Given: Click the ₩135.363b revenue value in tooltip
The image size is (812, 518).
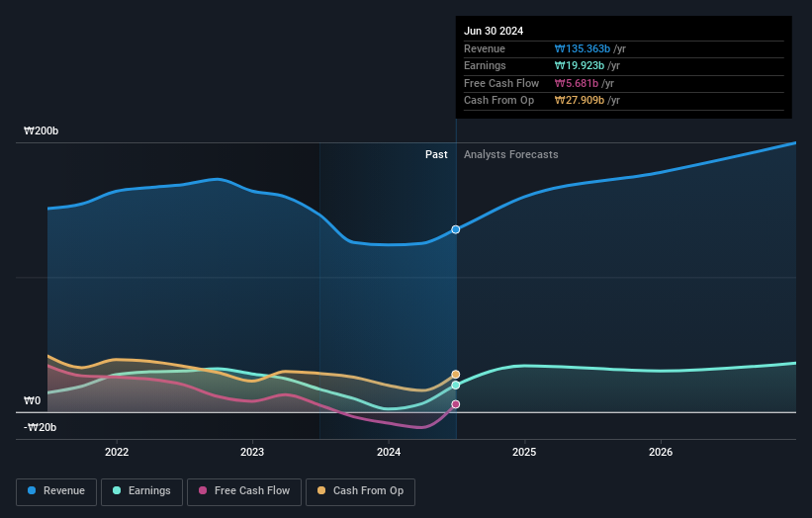Looking at the screenshot, I should (x=583, y=48).
